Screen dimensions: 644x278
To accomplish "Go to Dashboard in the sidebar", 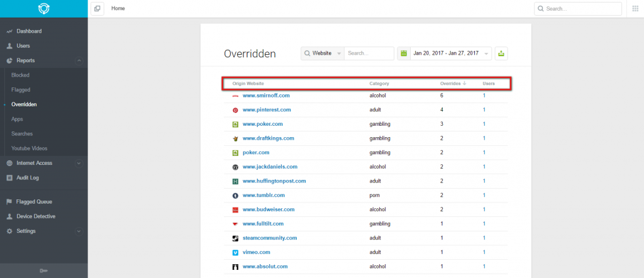I will tap(29, 31).
